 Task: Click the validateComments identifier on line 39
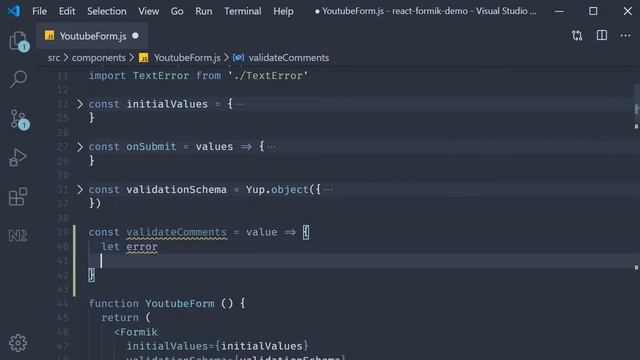coord(176,232)
